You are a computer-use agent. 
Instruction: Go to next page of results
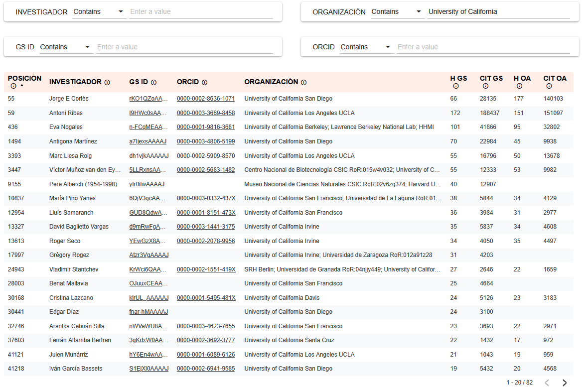tap(565, 383)
